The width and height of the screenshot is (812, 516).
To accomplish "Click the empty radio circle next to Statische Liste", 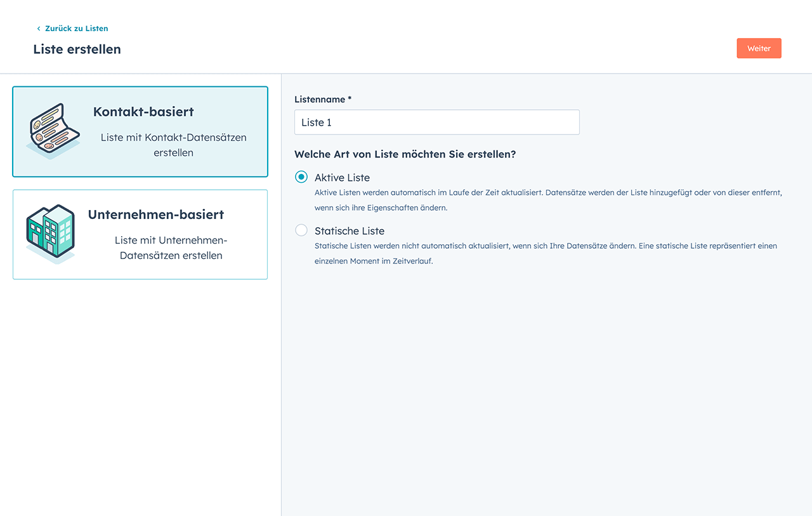I will coord(301,230).
